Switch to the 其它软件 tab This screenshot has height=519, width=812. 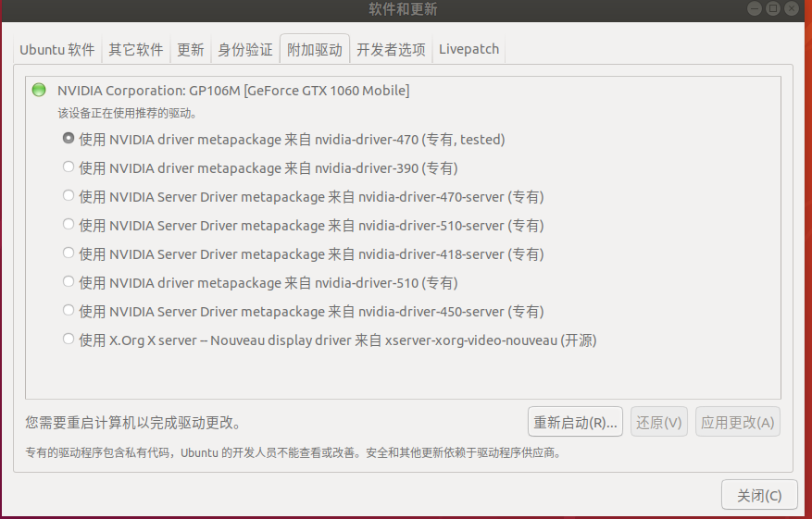pos(136,50)
